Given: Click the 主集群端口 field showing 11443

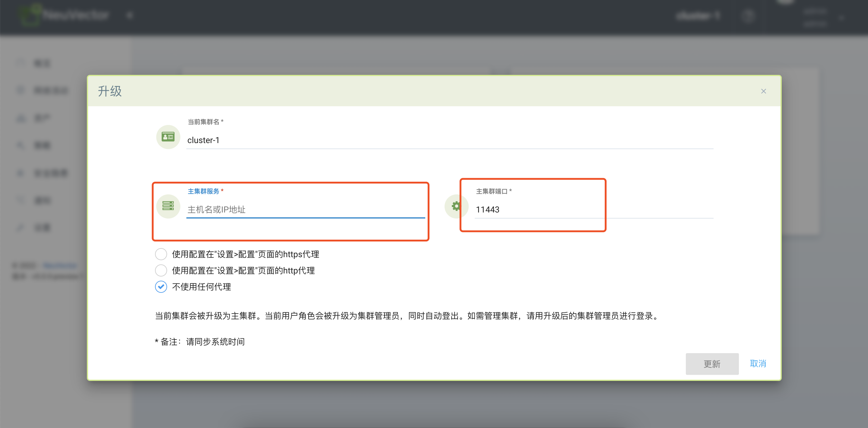Looking at the screenshot, I should click(539, 210).
